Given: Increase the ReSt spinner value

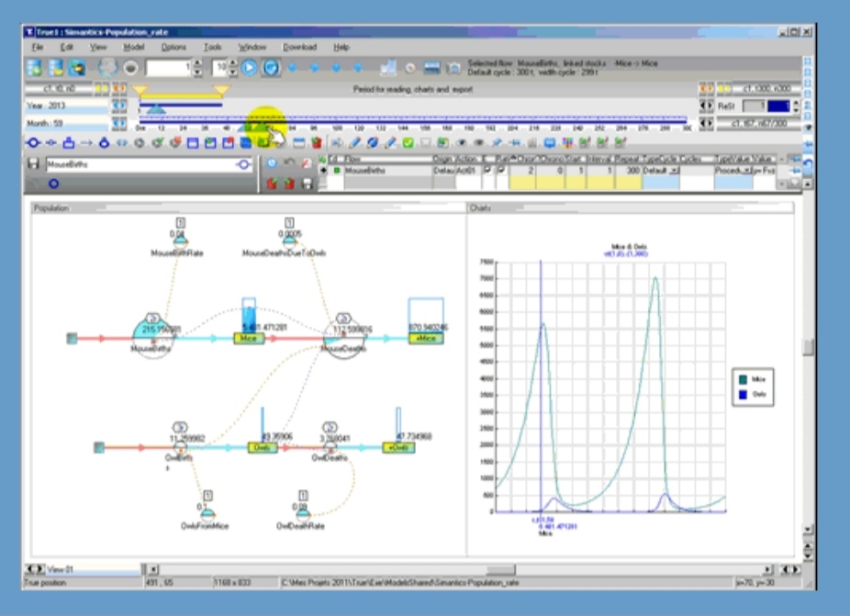Looking at the screenshot, I should pyautogui.click(x=795, y=103).
